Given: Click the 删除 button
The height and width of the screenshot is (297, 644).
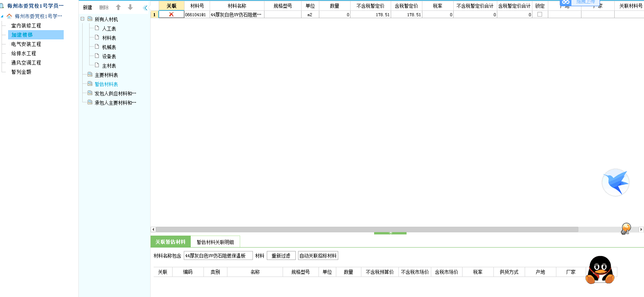Looking at the screenshot, I should tap(104, 7).
